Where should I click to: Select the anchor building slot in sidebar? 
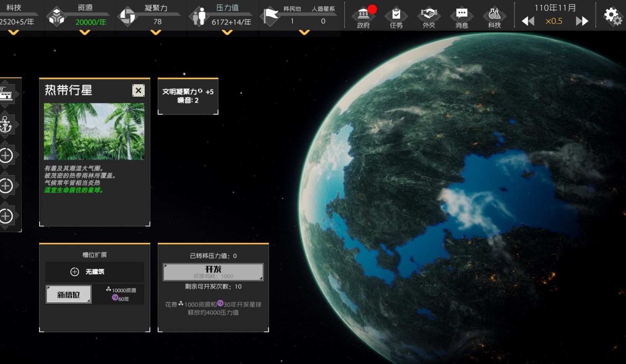click(7, 124)
